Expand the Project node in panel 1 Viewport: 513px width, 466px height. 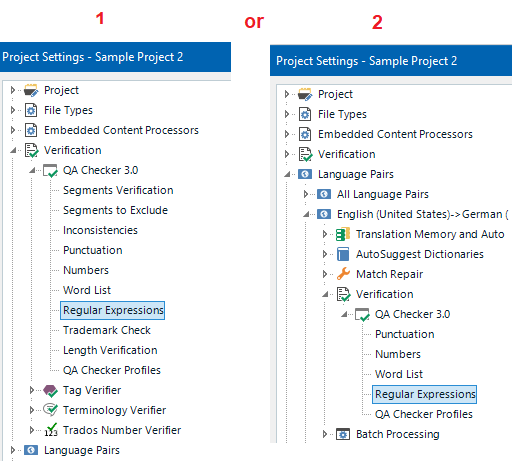pos(13,90)
